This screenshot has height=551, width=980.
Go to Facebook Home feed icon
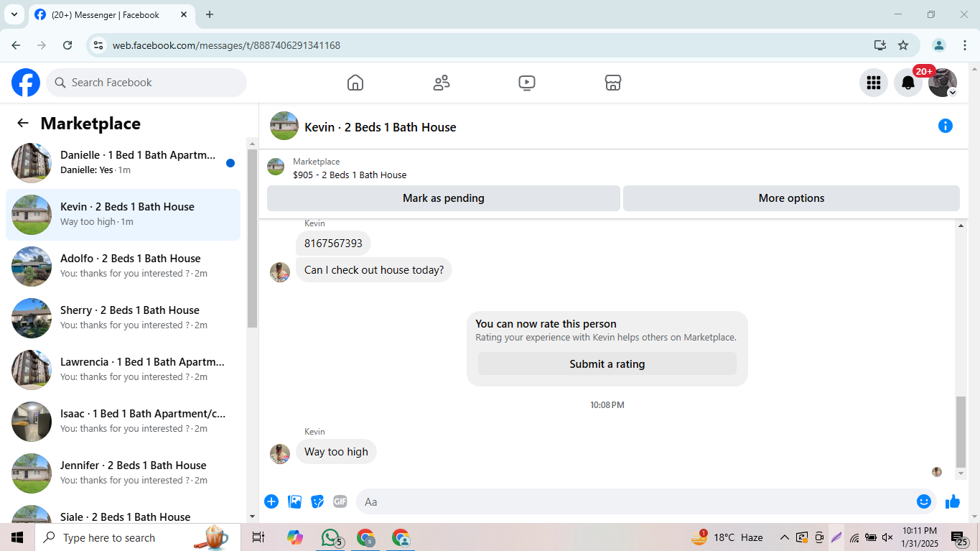click(x=355, y=83)
